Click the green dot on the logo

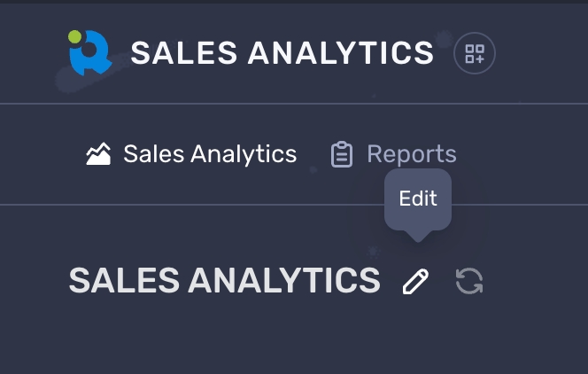click(74, 37)
